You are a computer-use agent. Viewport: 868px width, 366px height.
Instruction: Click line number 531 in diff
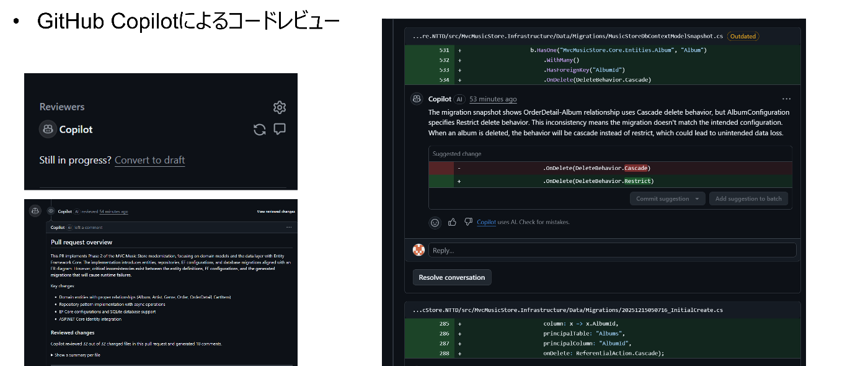point(443,50)
